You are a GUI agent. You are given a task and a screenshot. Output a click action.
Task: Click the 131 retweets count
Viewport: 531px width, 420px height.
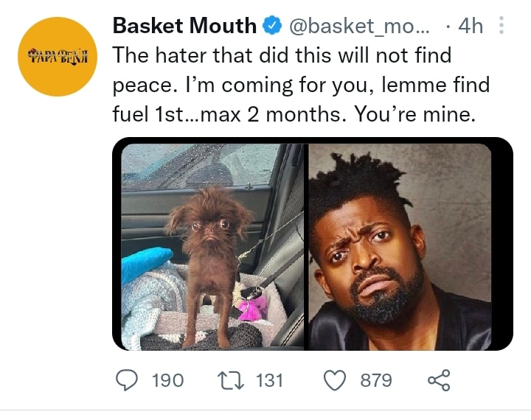coord(270,380)
